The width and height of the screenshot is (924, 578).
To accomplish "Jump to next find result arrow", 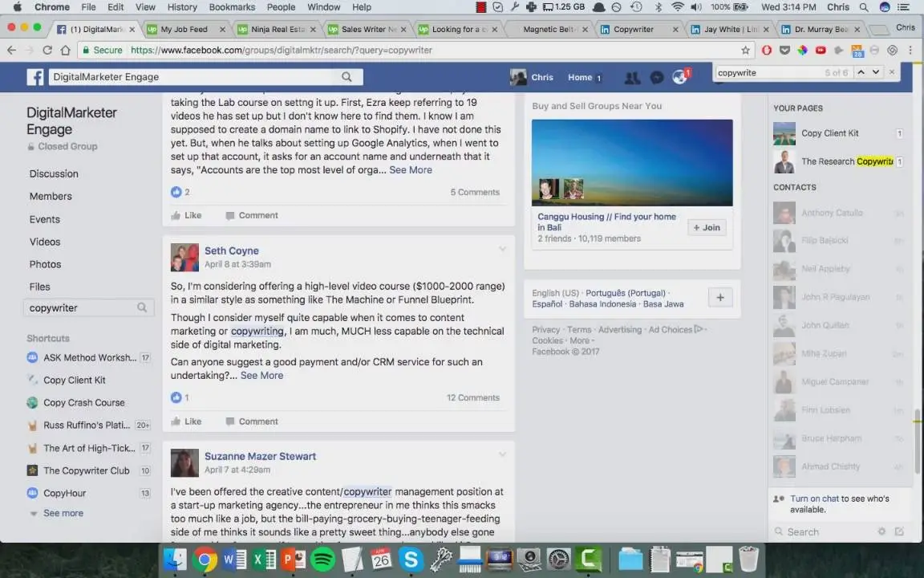I will coord(876,72).
